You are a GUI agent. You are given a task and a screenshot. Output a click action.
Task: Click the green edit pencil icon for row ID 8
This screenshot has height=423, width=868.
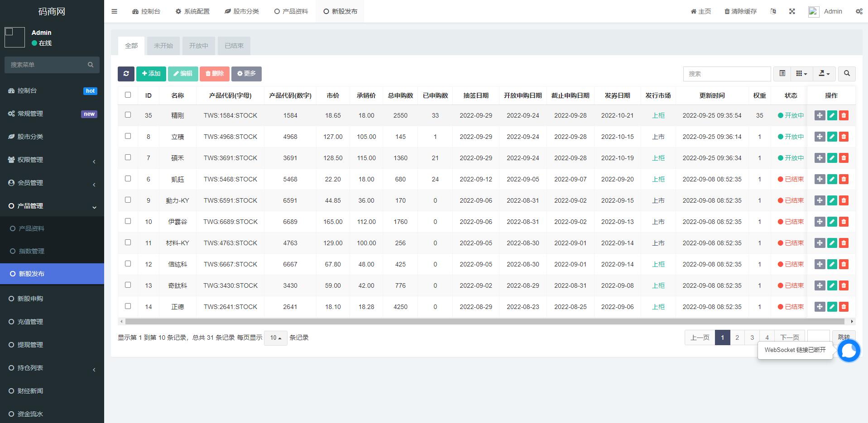832,137
